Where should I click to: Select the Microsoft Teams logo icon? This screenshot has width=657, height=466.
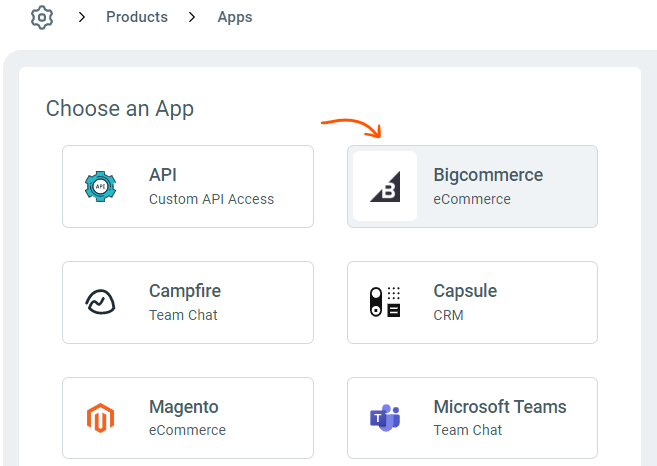tap(385, 418)
